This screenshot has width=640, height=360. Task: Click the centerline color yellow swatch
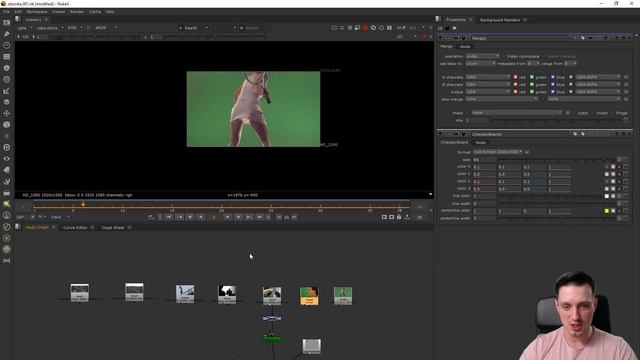[607, 211]
